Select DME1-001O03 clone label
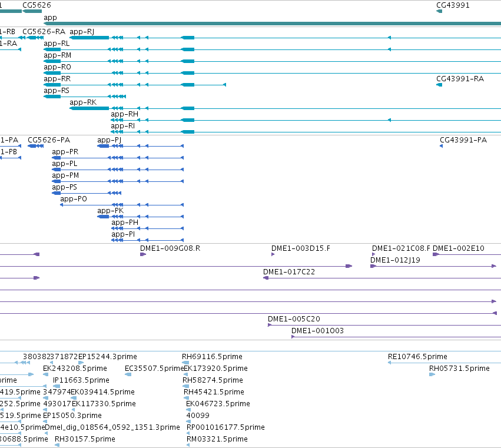This screenshot has width=501, height=448. point(317,331)
